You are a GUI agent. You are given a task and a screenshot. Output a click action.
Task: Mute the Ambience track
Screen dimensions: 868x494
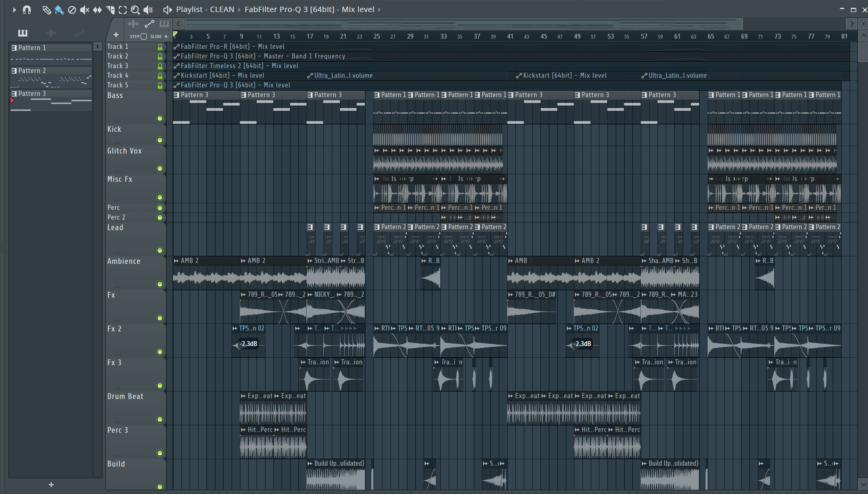click(160, 284)
